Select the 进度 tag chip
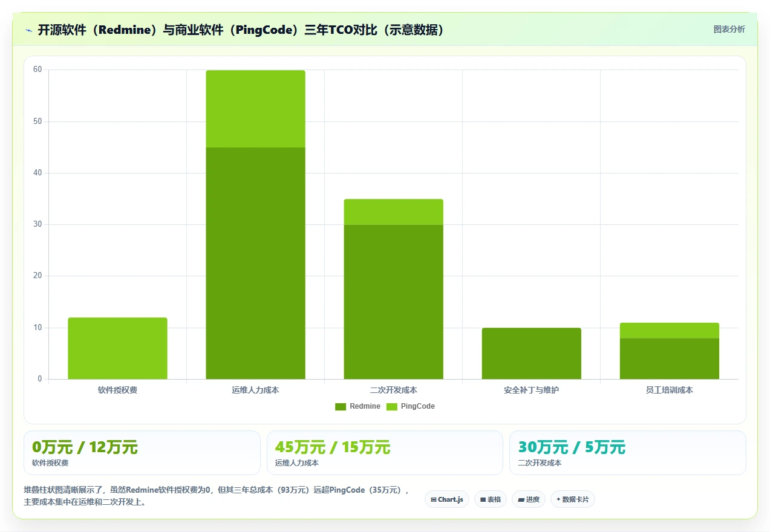This screenshot has width=770, height=532. [528, 499]
